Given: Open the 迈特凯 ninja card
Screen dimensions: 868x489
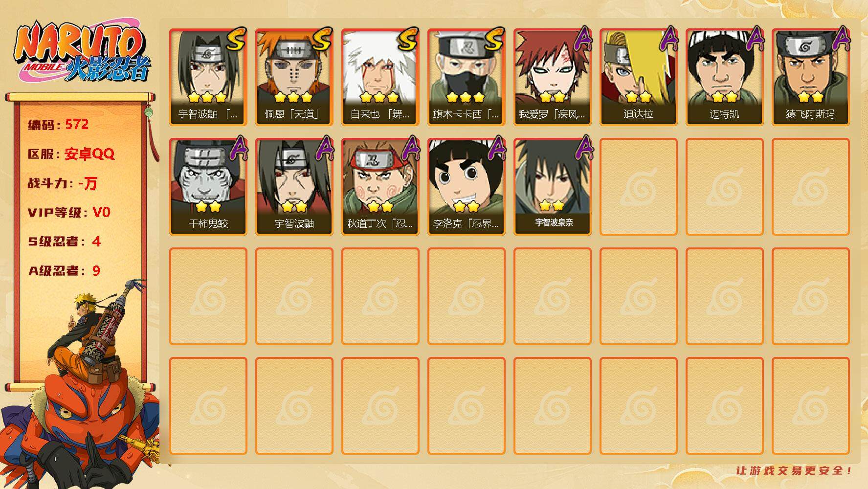Looking at the screenshot, I should tap(724, 77).
